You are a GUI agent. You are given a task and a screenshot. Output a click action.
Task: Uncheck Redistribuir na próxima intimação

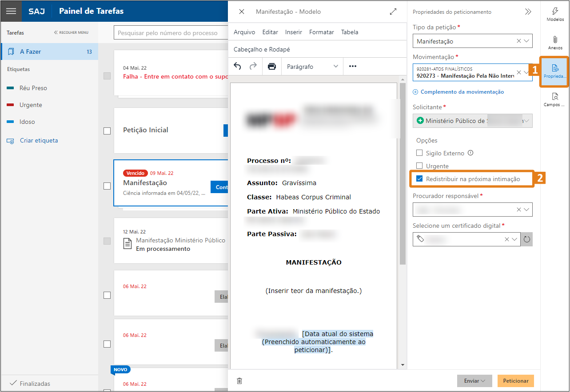point(419,179)
